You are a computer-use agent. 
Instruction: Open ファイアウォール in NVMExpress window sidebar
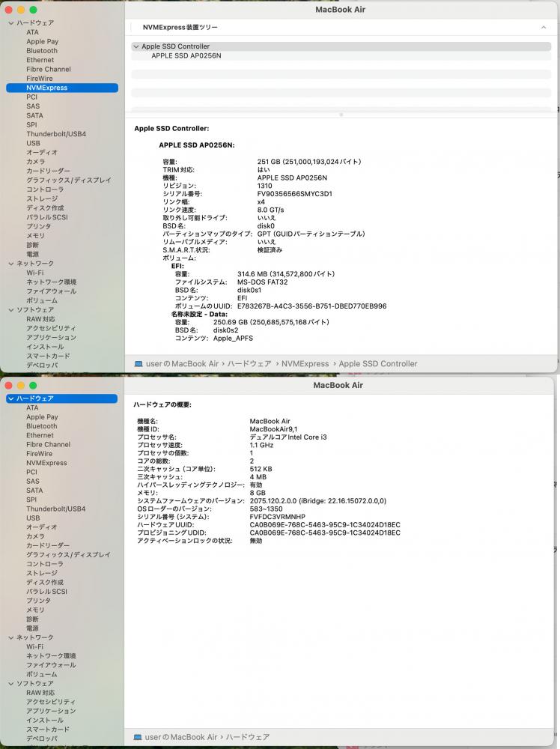pyautogui.click(x=52, y=291)
